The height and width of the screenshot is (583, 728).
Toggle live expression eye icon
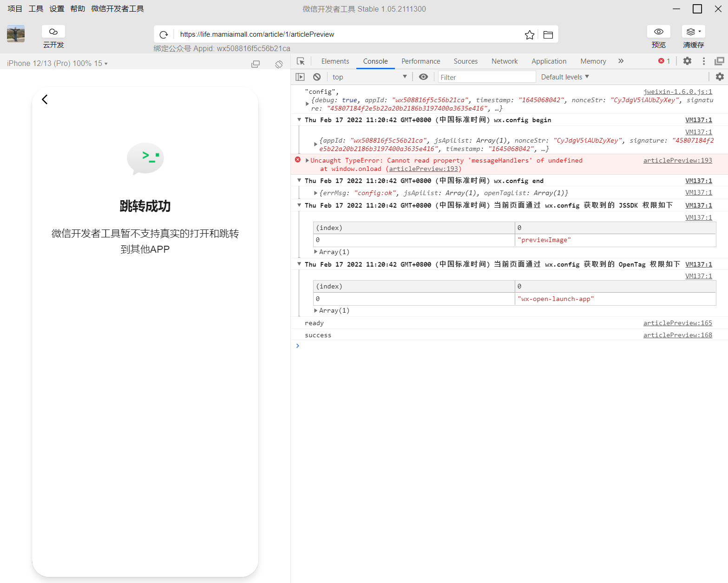(423, 77)
